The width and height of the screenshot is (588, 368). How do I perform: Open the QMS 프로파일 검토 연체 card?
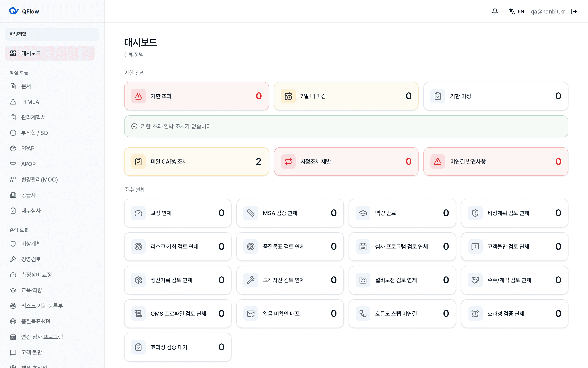[x=178, y=314]
